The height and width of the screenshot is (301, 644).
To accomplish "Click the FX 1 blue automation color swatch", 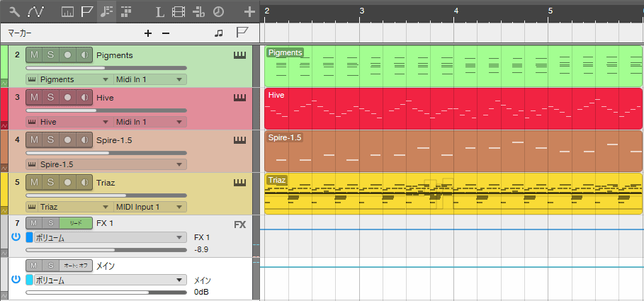I will (30, 237).
